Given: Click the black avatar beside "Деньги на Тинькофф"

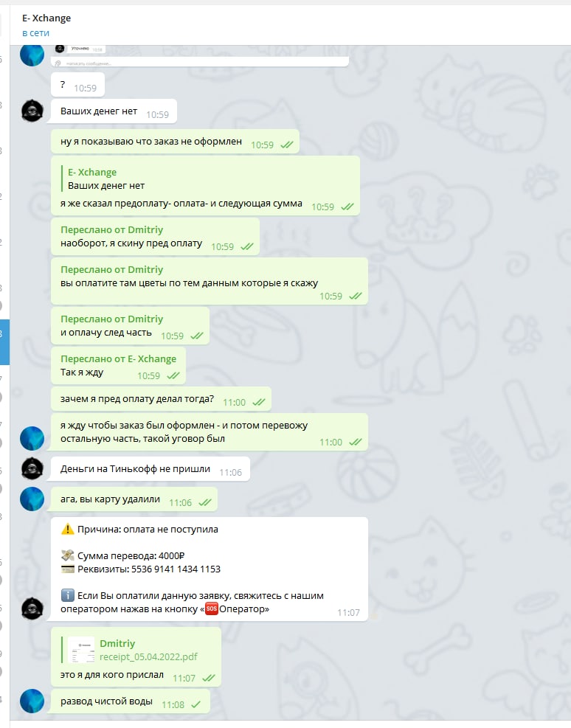Looking at the screenshot, I should (32, 468).
